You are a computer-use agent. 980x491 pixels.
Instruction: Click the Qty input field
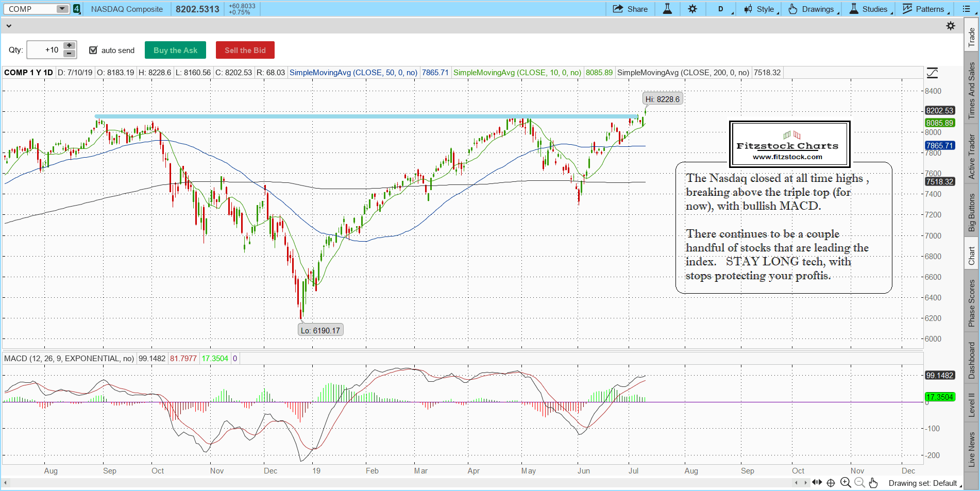click(45, 50)
